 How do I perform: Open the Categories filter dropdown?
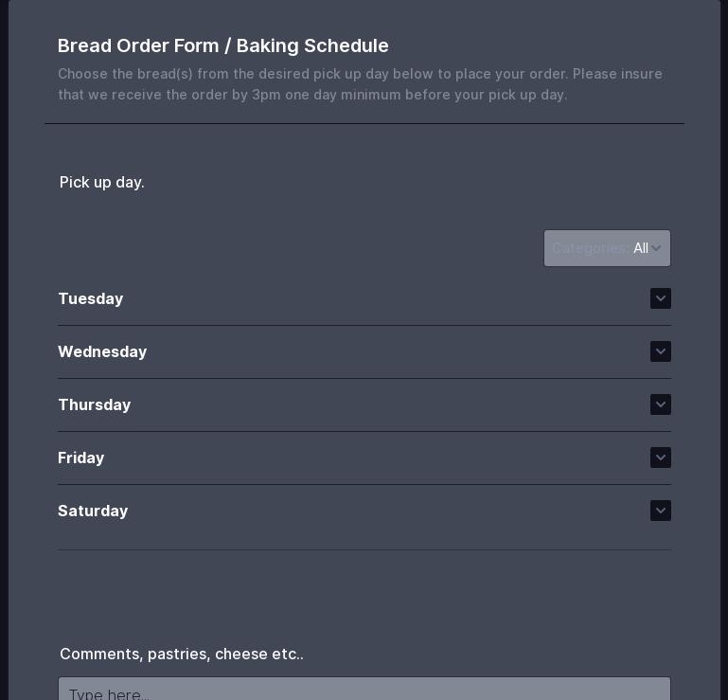pos(607,248)
